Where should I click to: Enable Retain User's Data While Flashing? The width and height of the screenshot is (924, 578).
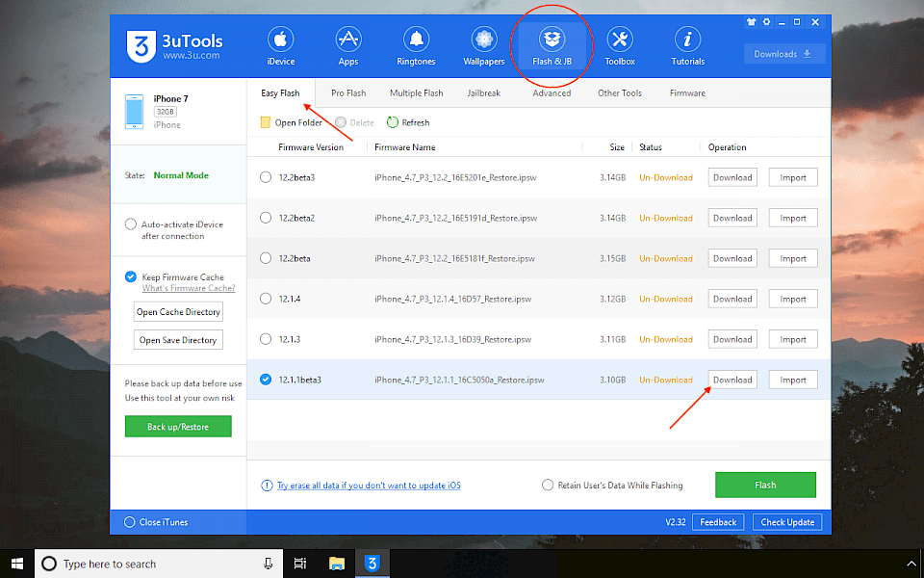pyautogui.click(x=548, y=485)
